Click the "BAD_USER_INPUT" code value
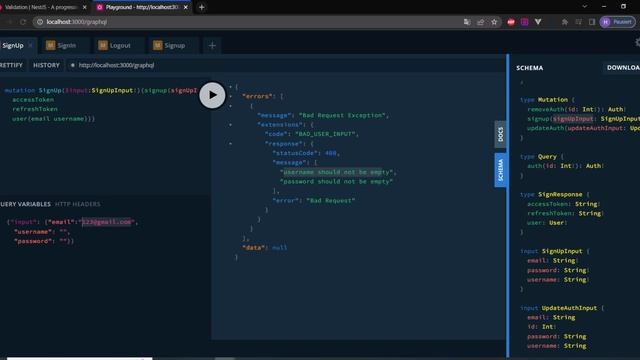 coord(325,134)
